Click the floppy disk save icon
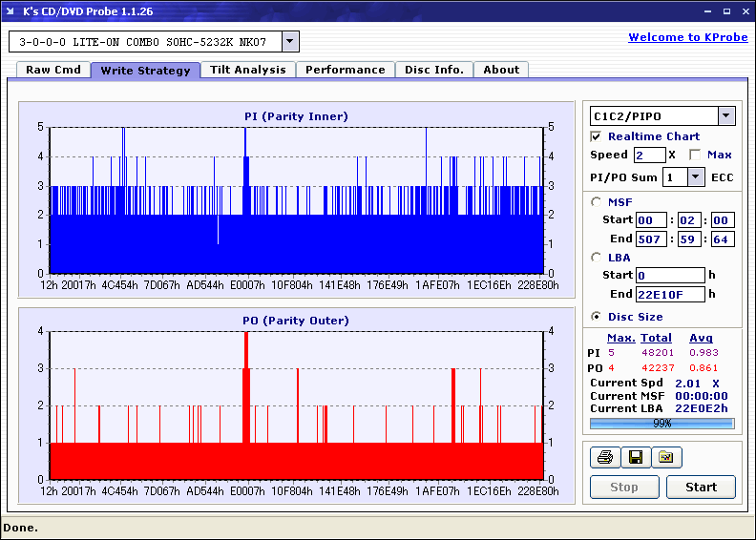 tap(635, 458)
